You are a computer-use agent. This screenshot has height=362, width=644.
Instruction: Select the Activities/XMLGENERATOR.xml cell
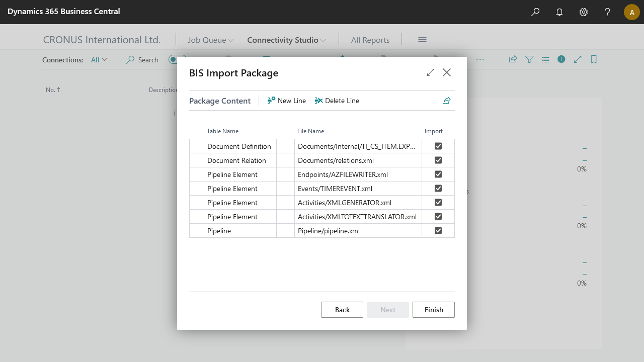pyautogui.click(x=358, y=203)
